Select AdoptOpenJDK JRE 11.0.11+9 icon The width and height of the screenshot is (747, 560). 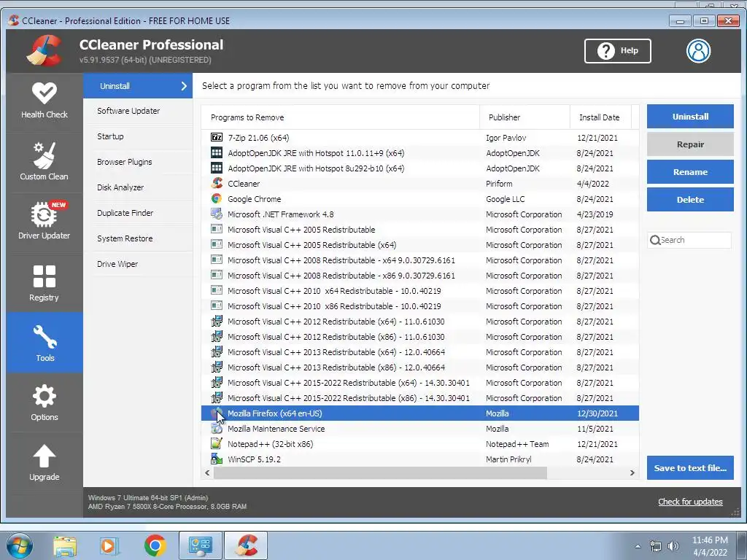coord(217,153)
